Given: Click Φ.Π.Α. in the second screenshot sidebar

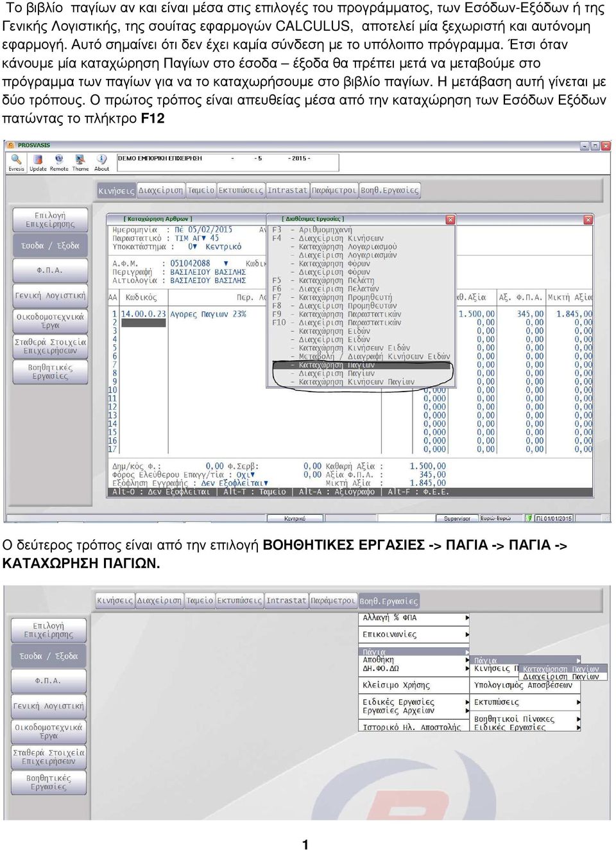Looking at the screenshot, I should coord(49,681).
